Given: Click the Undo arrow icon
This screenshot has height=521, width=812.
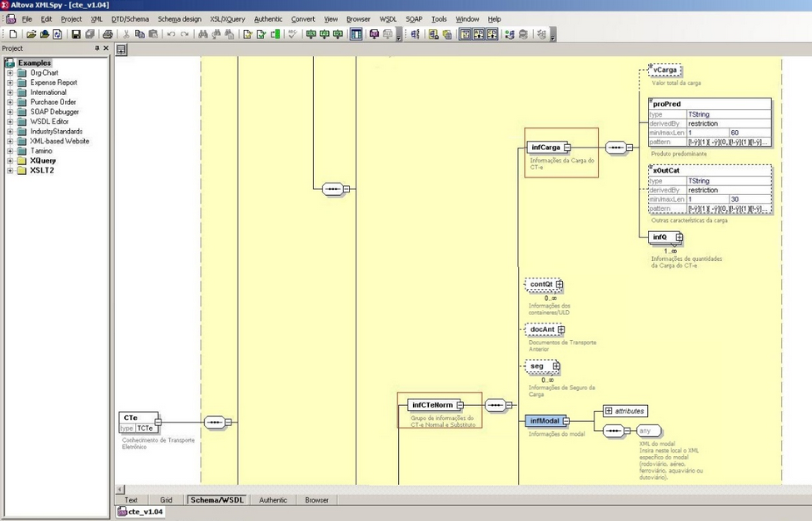Looking at the screenshot, I should coord(171,34).
